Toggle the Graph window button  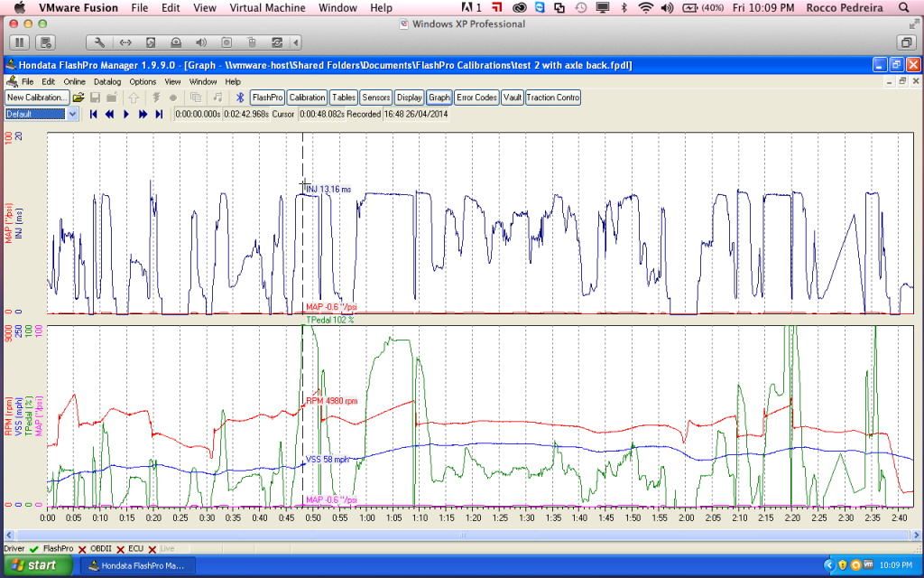tap(439, 98)
